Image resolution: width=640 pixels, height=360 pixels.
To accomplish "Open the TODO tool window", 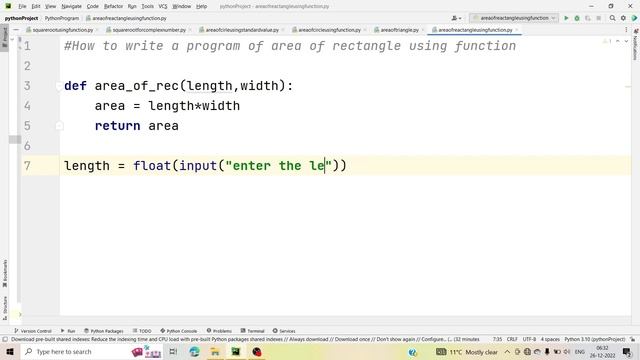I will [x=142, y=331].
